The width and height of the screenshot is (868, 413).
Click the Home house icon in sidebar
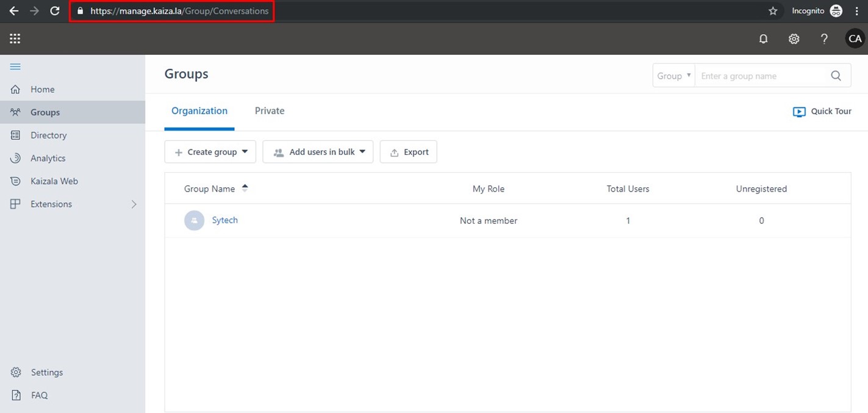pyautogui.click(x=16, y=90)
